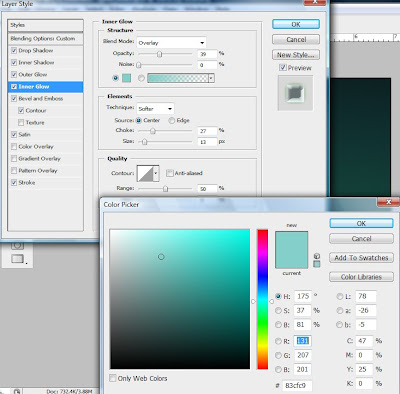Open the Technique Softer dropdown

(x=155, y=109)
